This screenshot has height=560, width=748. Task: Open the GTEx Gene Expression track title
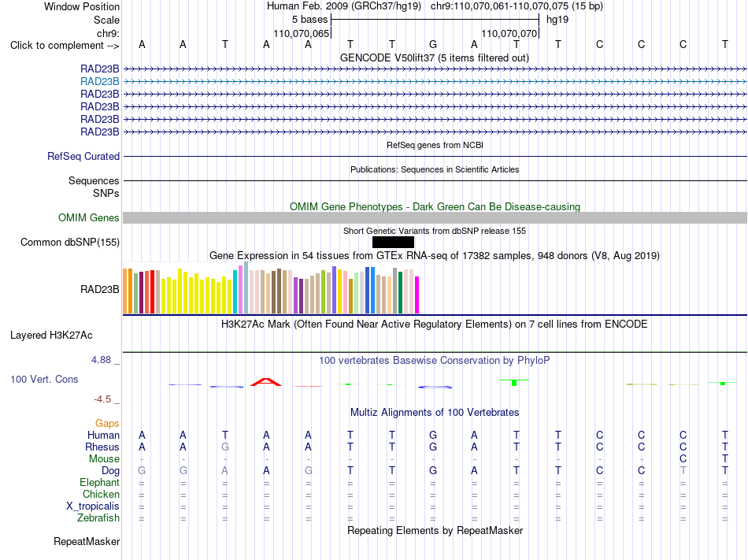click(x=434, y=256)
